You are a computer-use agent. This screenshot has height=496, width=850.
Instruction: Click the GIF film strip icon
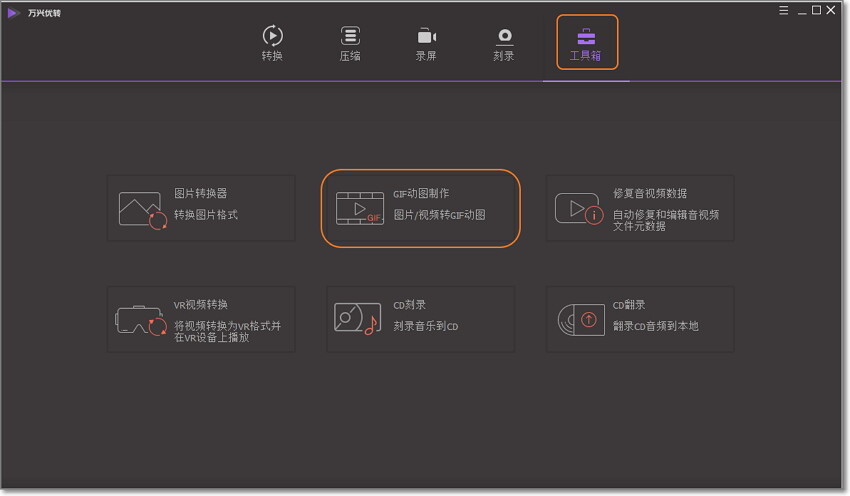[x=360, y=208]
